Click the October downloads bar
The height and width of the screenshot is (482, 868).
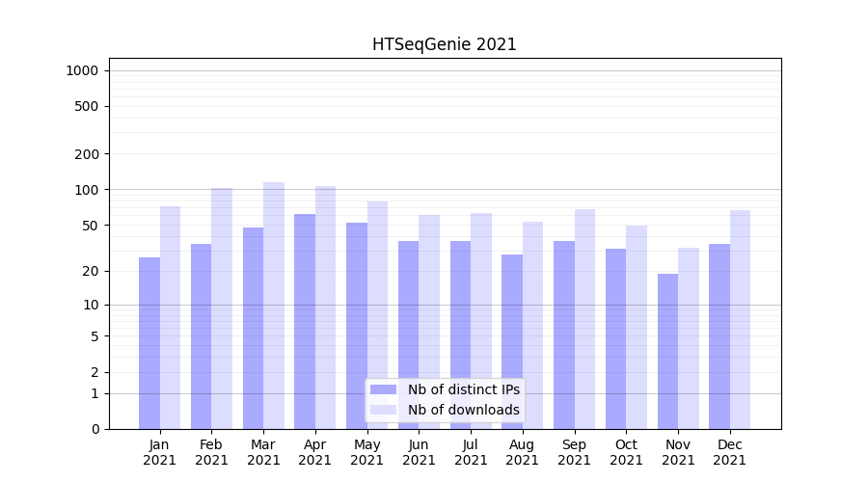pos(637,327)
